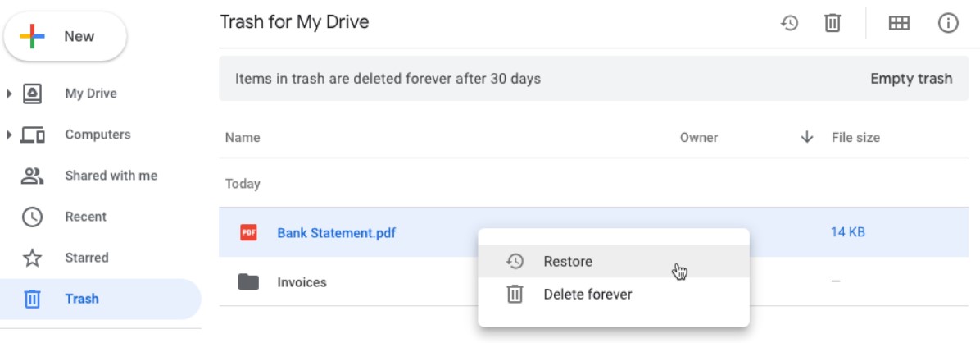The height and width of the screenshot is (343, 980).
Task: Click the Starred star icon in sidebar
Action: click(32, 258)
